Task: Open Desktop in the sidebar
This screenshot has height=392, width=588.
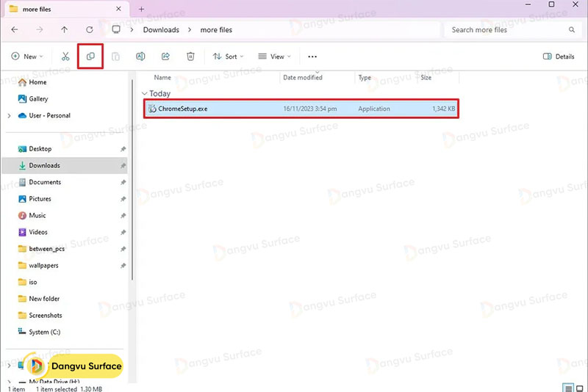Action: 40,148
